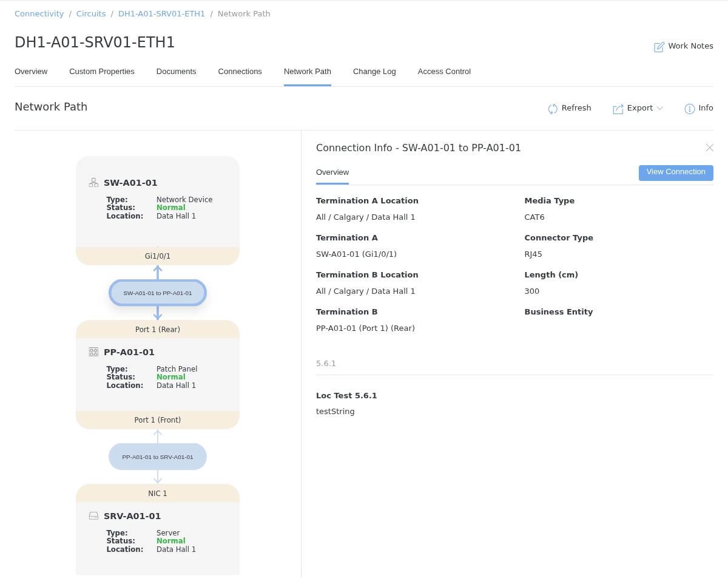Click the Refresh button label

(576, 108)
